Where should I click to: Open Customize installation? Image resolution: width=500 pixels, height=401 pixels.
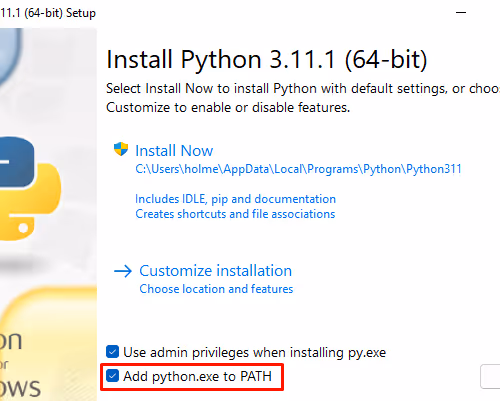pyautogui.click(x=215, y=271)
